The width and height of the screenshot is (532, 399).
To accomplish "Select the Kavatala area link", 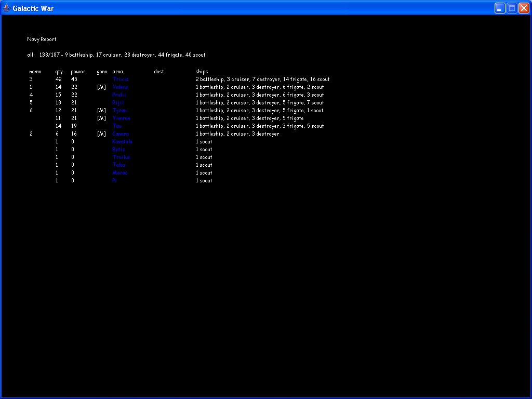I will pyautogui.click(x=123, y=142).
